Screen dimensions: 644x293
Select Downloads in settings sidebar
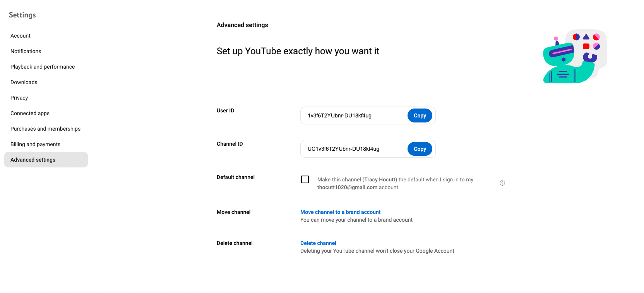coord(46,82)
